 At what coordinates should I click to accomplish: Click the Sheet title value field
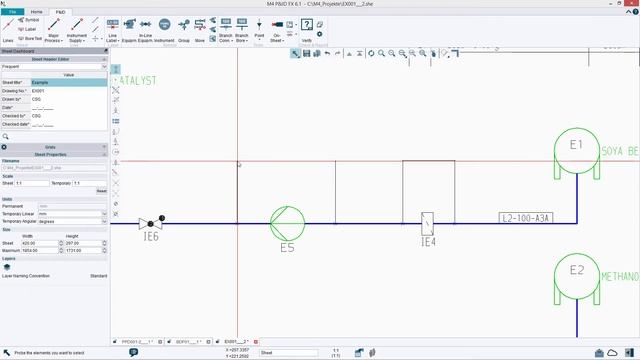tap(69, 82)
